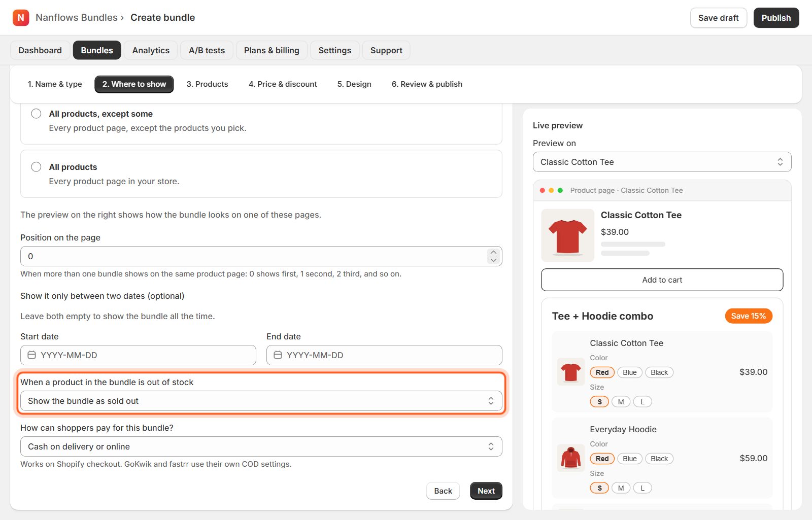The image size is (812, 520).
Task: Decrease the Position on the page value
Action: [x=493, y=260]
